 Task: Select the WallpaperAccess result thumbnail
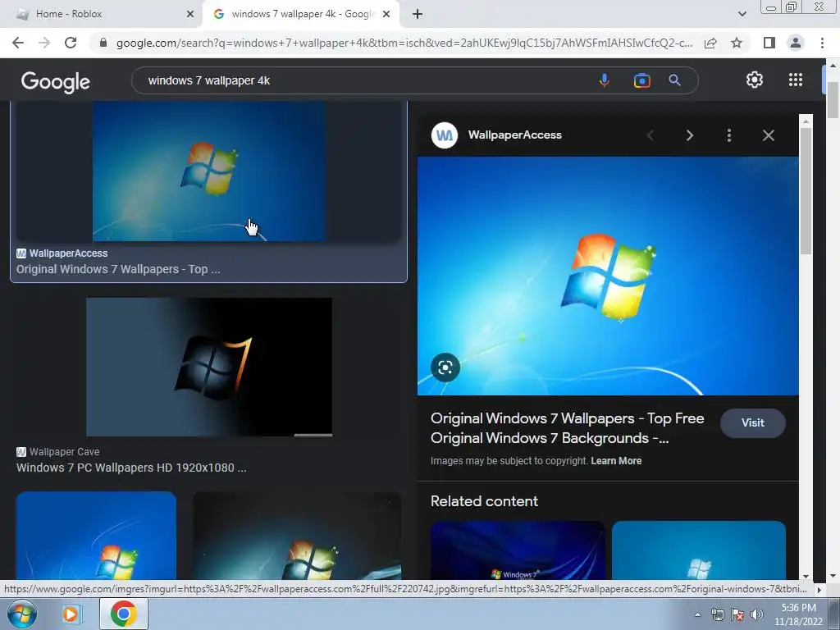click(x=209, y=171)
